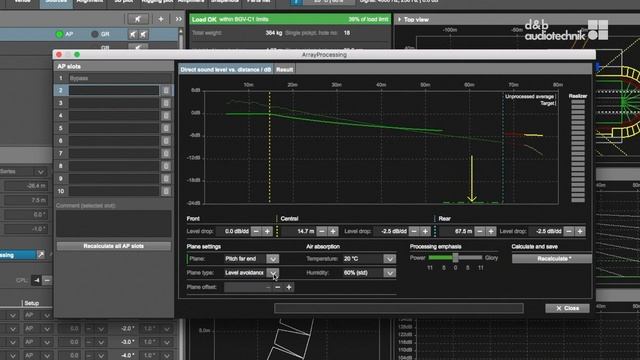The height and width of the screenshot is (360, 640).
Task: Click the Plane offset value field
Action: tap(247, 287)
